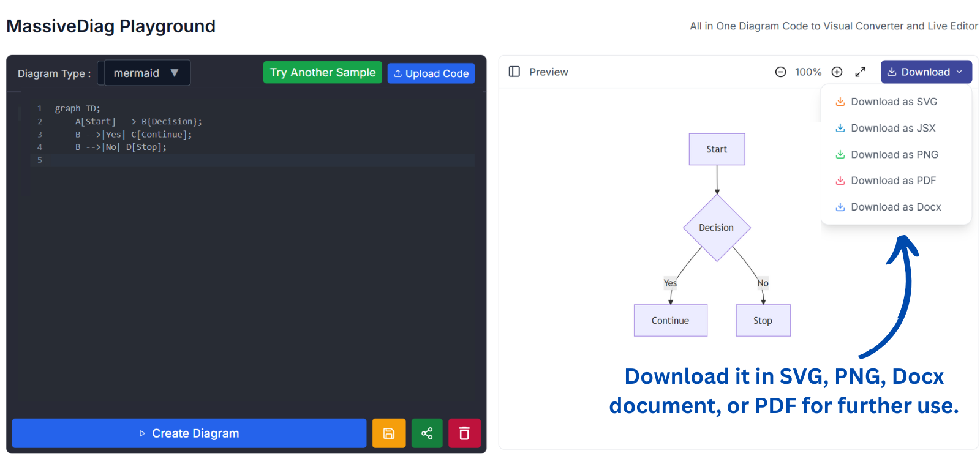The height and width of the screenshot is (459, 980).
Task: Toggle the preview sidebar panel icon
Action: pyautogui.click(x=514, y=72)
